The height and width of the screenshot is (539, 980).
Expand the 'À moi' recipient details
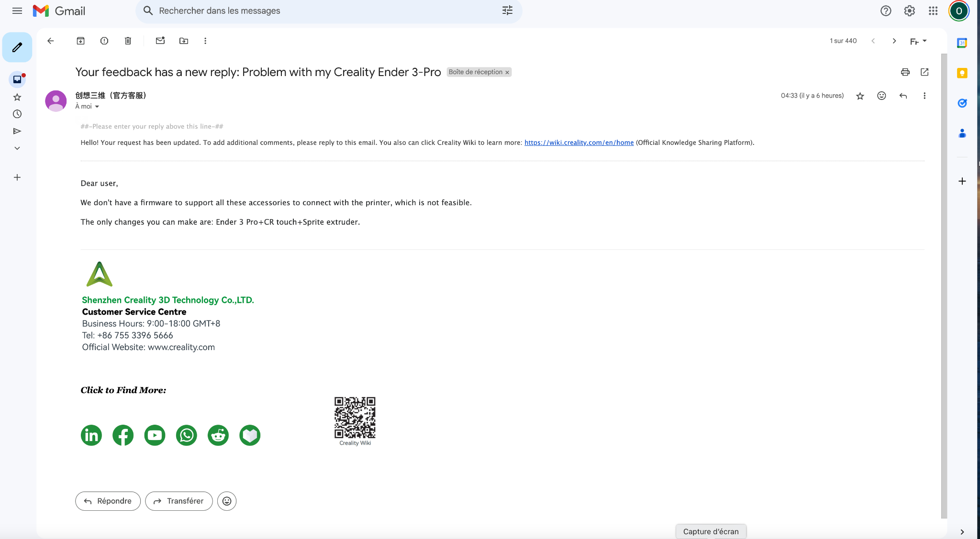(97, 107)
